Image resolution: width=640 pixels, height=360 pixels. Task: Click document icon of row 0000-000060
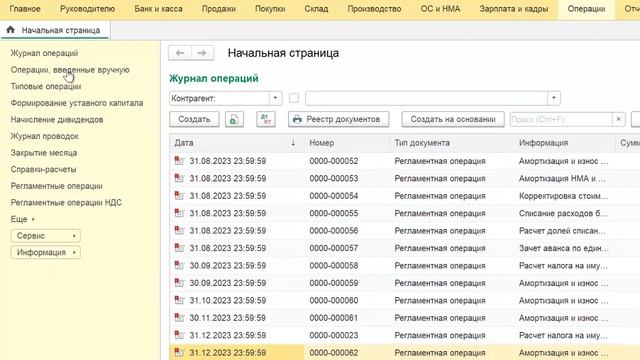click(x=179, y=300)
